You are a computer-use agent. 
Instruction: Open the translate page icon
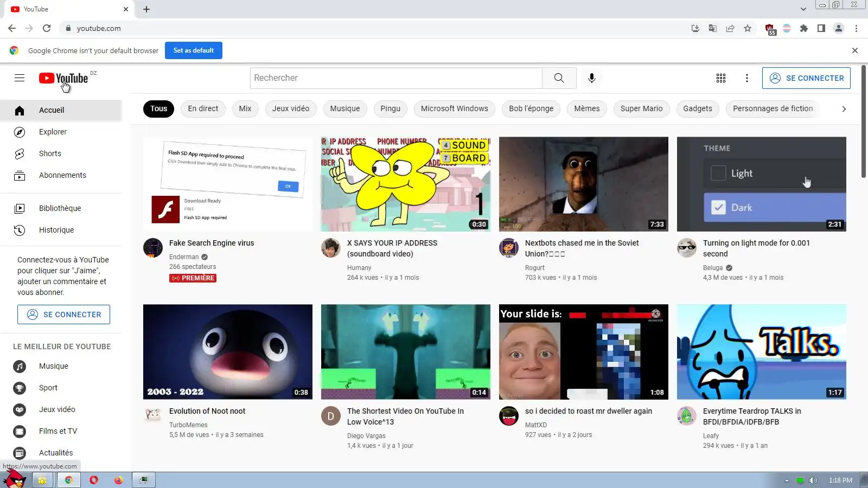pyautogui.click(x=713, y=28)
